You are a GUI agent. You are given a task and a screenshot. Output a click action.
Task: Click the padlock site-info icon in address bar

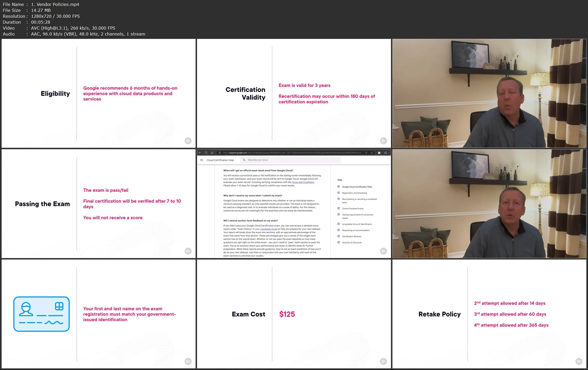click(x=220, y=153)
